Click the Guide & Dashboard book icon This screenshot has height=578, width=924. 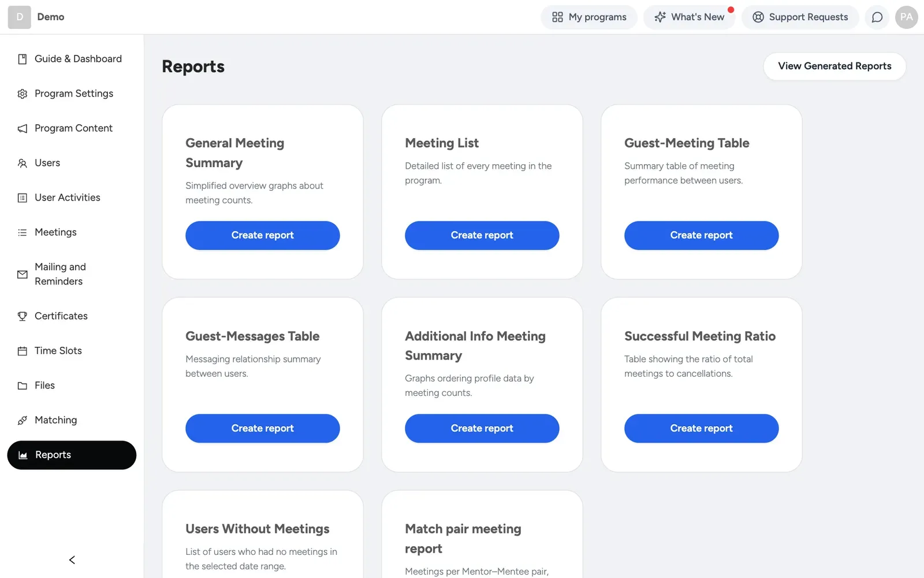[23, 59]
